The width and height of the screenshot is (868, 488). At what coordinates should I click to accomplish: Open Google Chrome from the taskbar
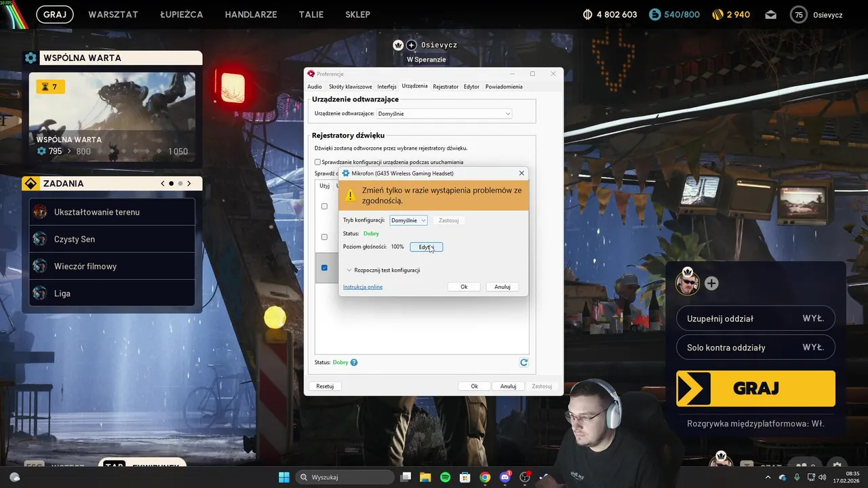click(485, 477)
